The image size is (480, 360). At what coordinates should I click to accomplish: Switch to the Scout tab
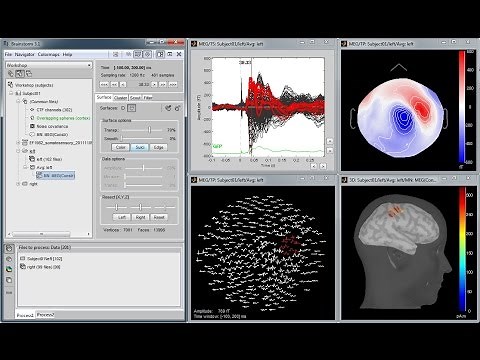pyautogui.click(x=135, y=98)
